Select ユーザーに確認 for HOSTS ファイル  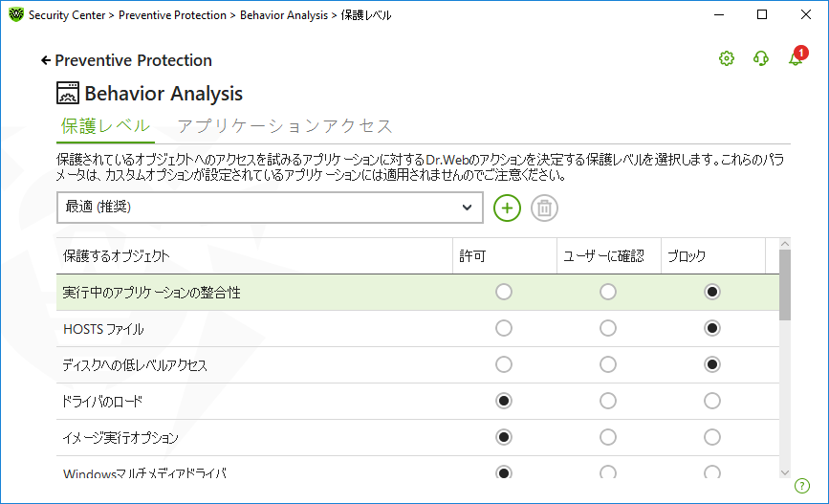click(x=608, y=328)
